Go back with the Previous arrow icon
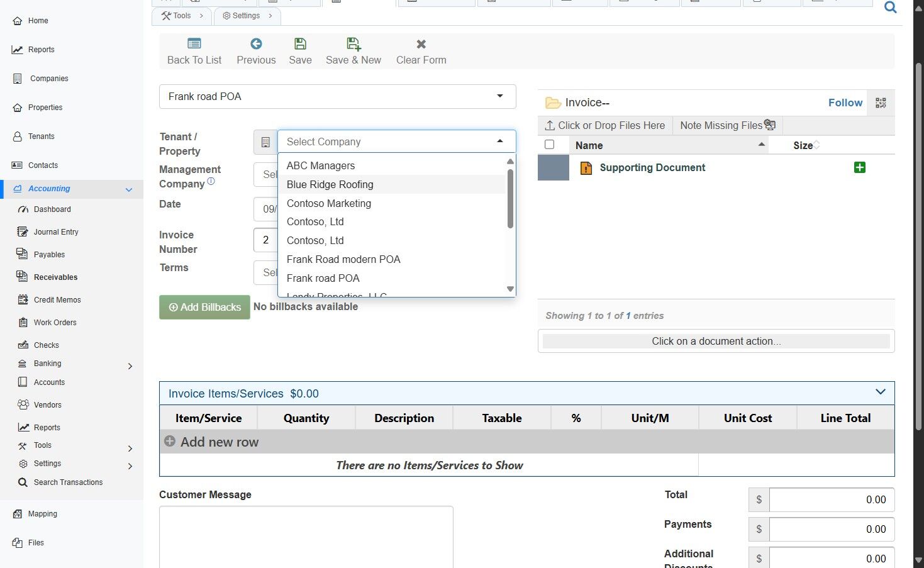Image resolution: width=924 pixels, height=568 pixels. pyautogui.click(x=256, y=44)
